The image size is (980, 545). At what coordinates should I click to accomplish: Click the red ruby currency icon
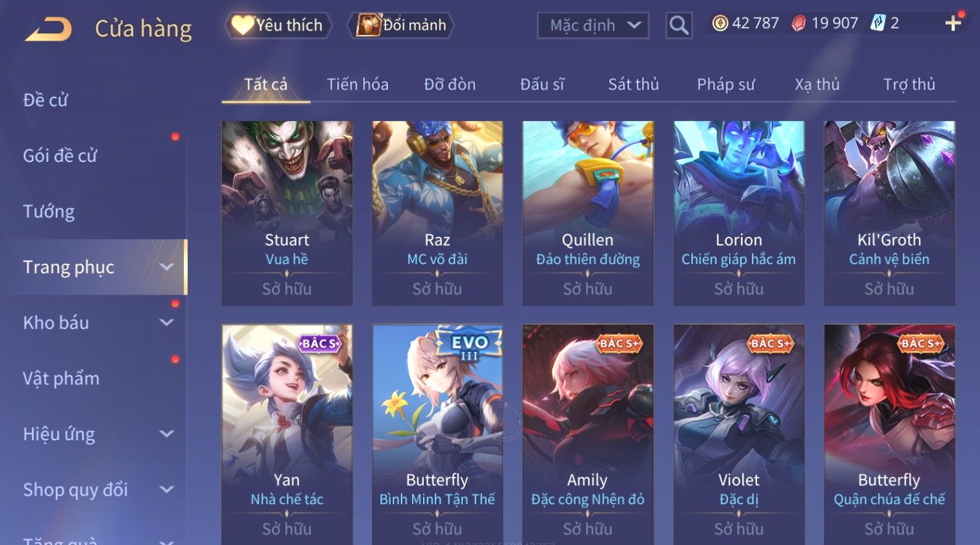[799, 23]
